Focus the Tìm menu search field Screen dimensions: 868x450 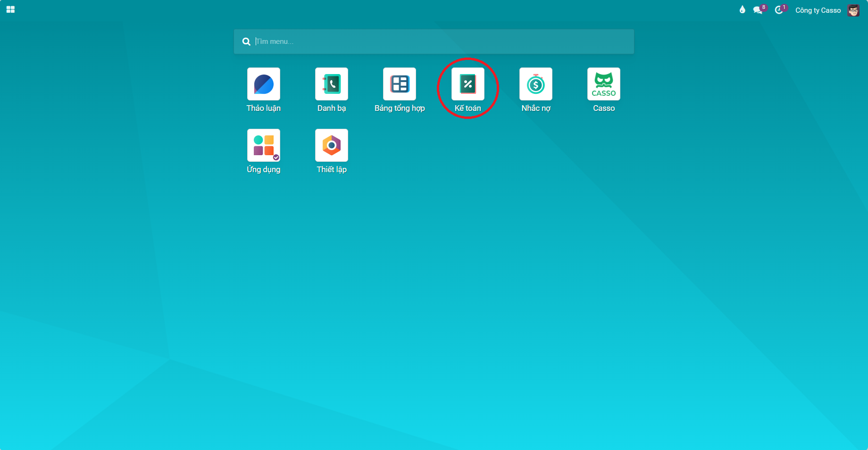coord(434,42)
